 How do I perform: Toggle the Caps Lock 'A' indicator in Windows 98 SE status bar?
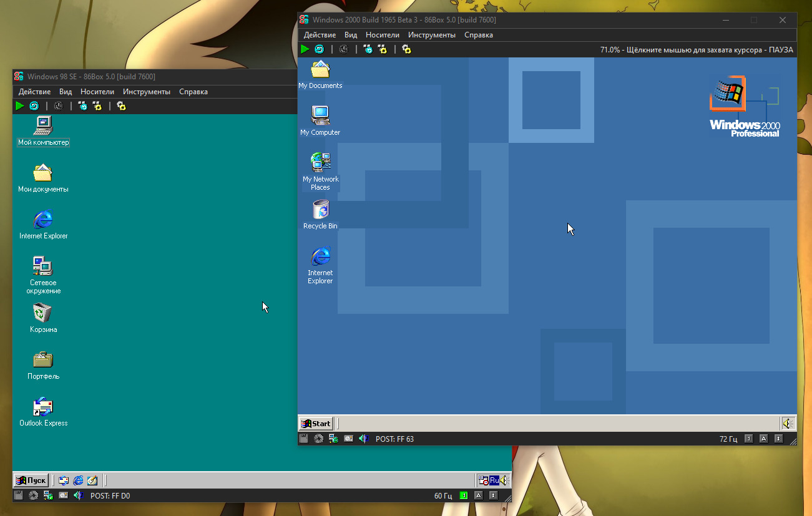click(478, 495)
